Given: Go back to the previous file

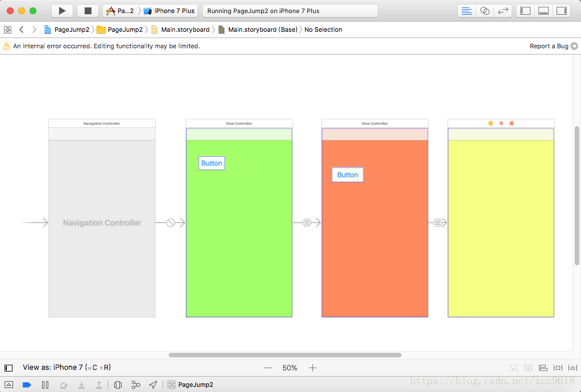Looking at the screenshot, I should (22, 30).
